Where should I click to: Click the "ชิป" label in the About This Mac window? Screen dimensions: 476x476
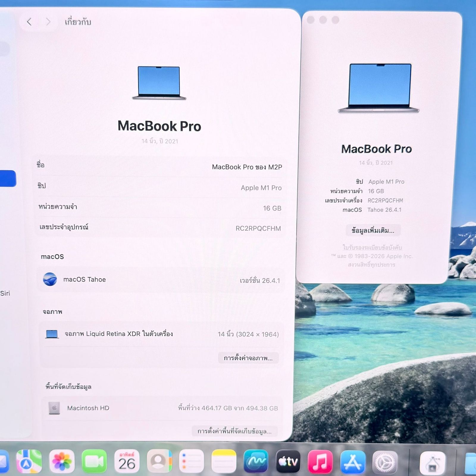coord(359,181)
